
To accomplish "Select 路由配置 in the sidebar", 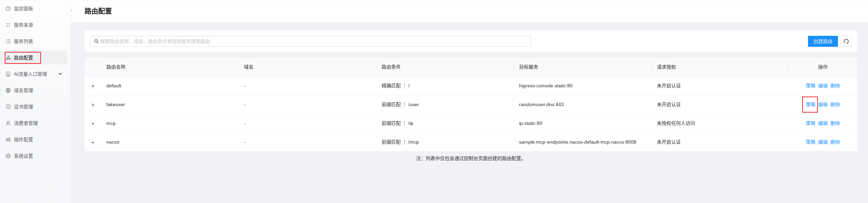I will click(x=23, y=58).
